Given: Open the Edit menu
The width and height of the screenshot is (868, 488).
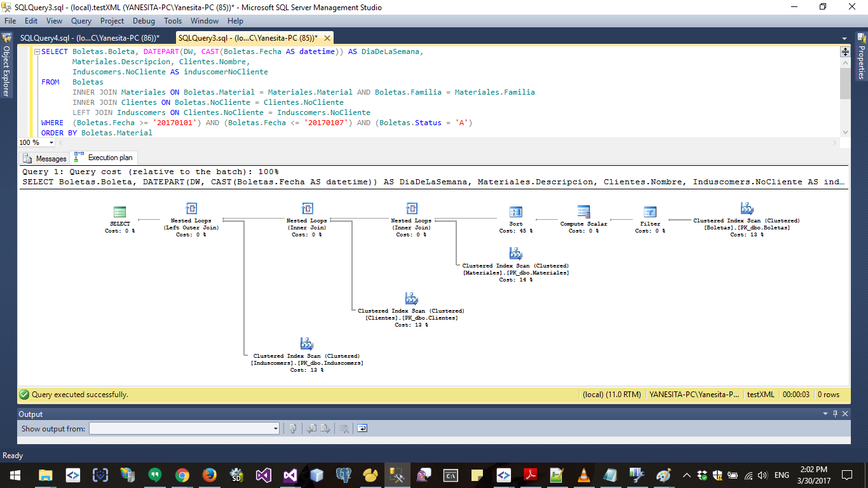Looking at the screenshot, I should [x=31, y=21].
